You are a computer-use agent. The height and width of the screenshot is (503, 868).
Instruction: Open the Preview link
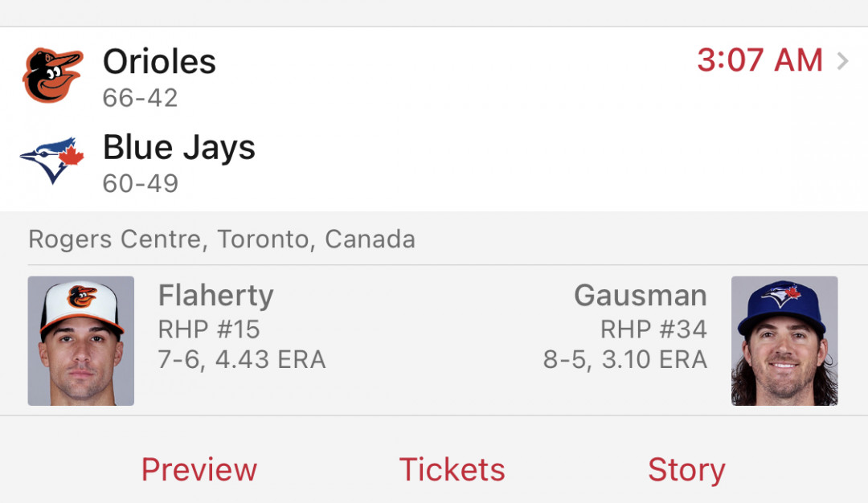[199, 470]
